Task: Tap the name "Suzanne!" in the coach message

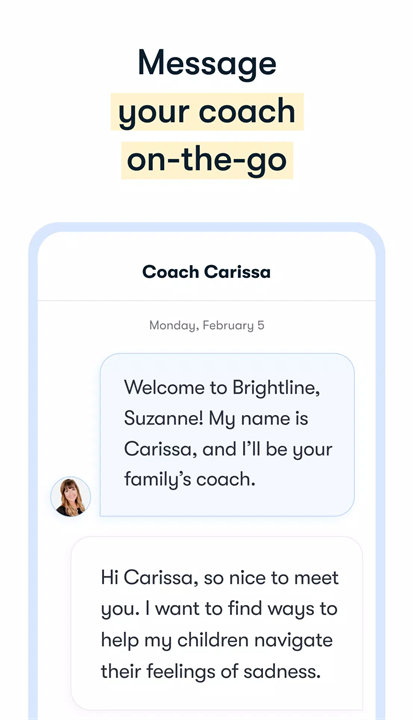Action: coord(164,419)
